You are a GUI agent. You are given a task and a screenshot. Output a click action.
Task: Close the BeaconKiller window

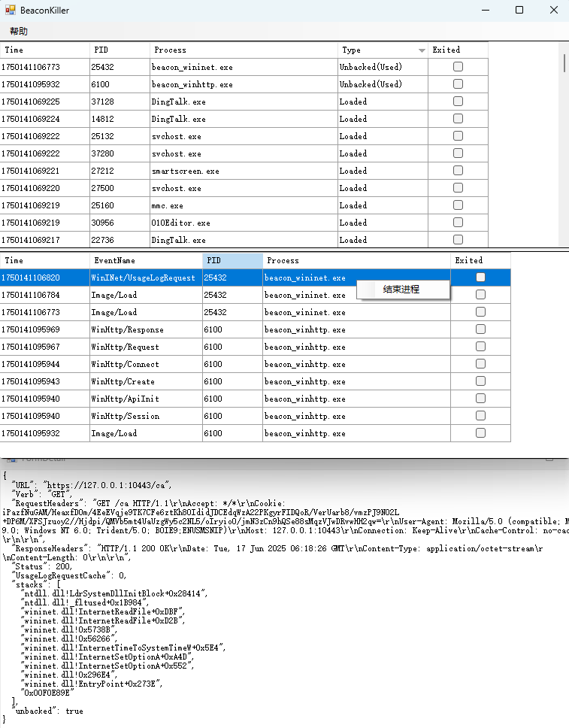[x=553, y=11]
